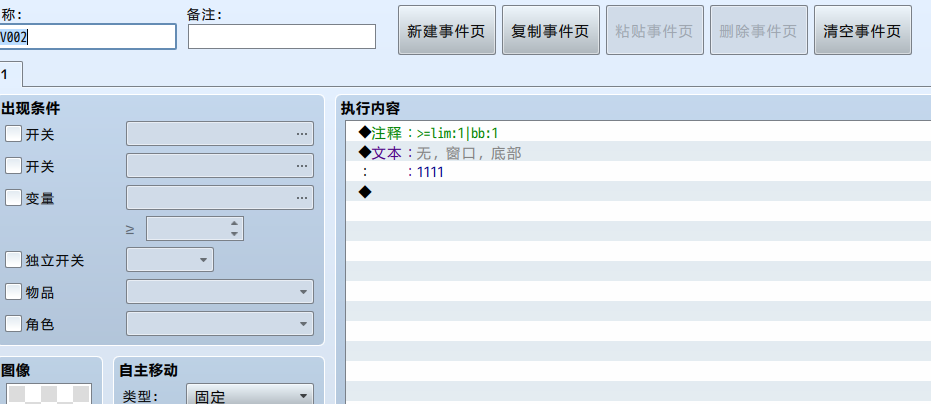The width and height of the screenshot is (931, 404).
Task: Focus the event name field containing V002
Action: (x=87, y=36)
